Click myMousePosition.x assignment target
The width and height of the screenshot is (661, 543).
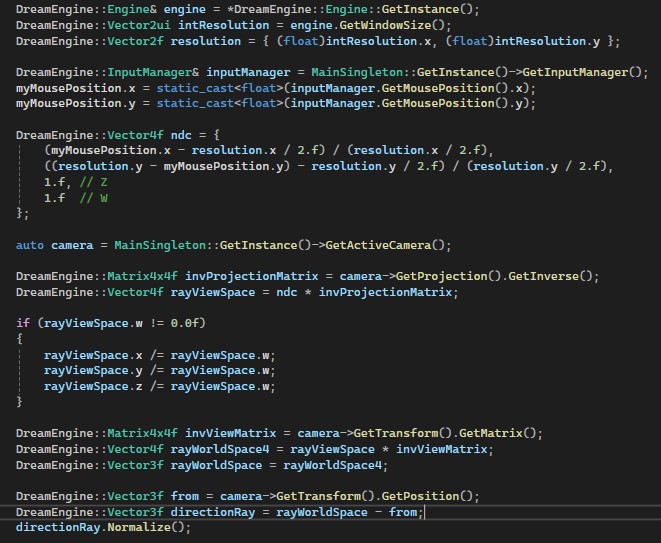(x=75, y=88)
